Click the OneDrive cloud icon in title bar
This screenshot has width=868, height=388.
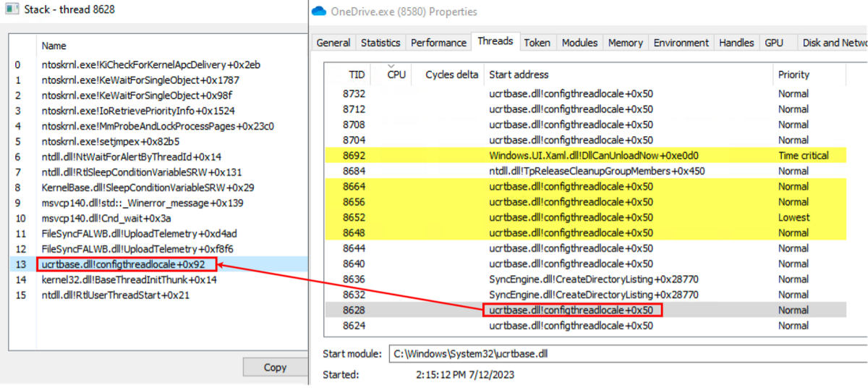click(319, 12)
